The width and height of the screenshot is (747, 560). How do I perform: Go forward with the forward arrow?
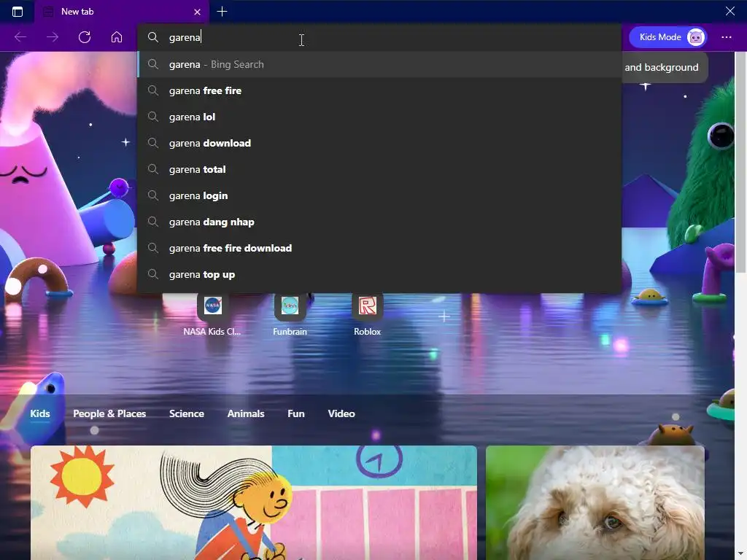point(53,37)
